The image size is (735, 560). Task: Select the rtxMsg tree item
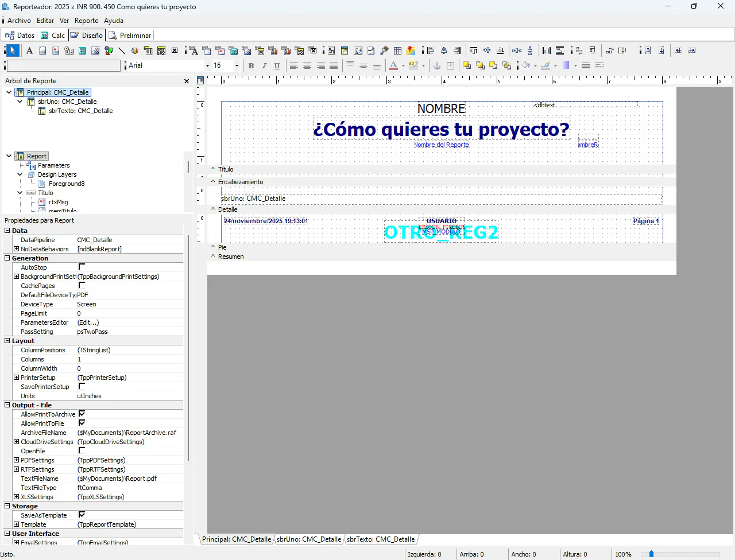coord(59,202)
